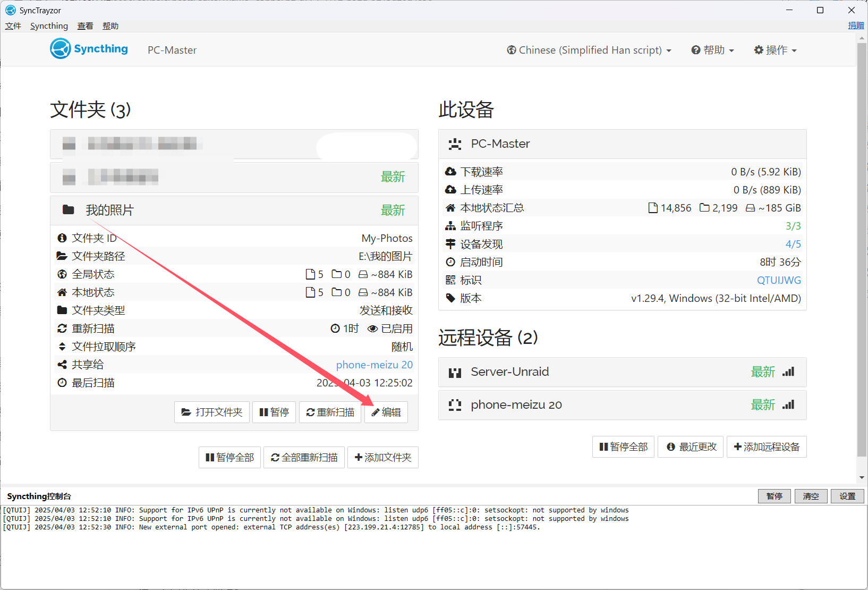The width and height of the screenshot is (868, 590).
Task: Pause the Syncthing console output
Action: [x=774, y=496]
